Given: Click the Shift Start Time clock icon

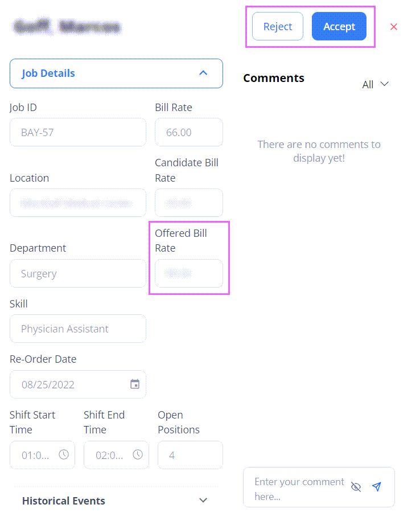Looking at the screenshot, I should point(64,454).
